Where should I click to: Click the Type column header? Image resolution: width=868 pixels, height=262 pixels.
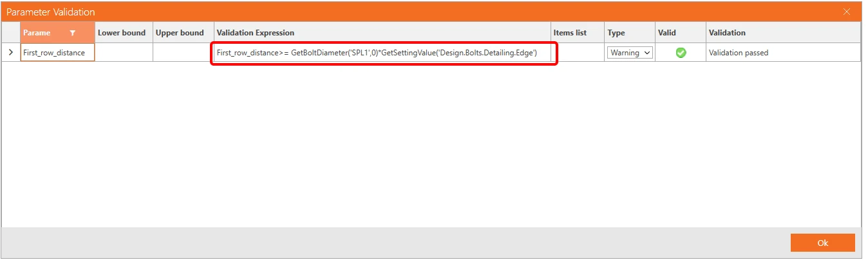630,33
